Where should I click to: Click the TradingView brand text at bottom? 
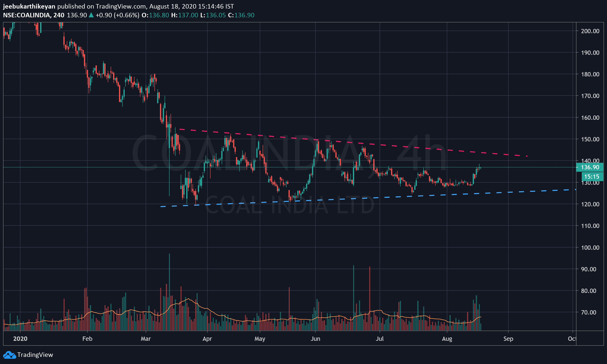[x=35, y=355]
